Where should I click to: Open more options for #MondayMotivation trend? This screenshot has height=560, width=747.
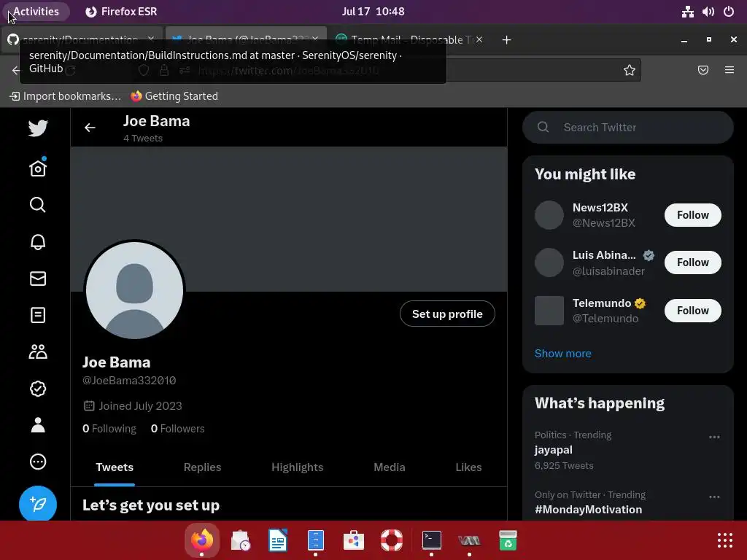coord(713,497)
